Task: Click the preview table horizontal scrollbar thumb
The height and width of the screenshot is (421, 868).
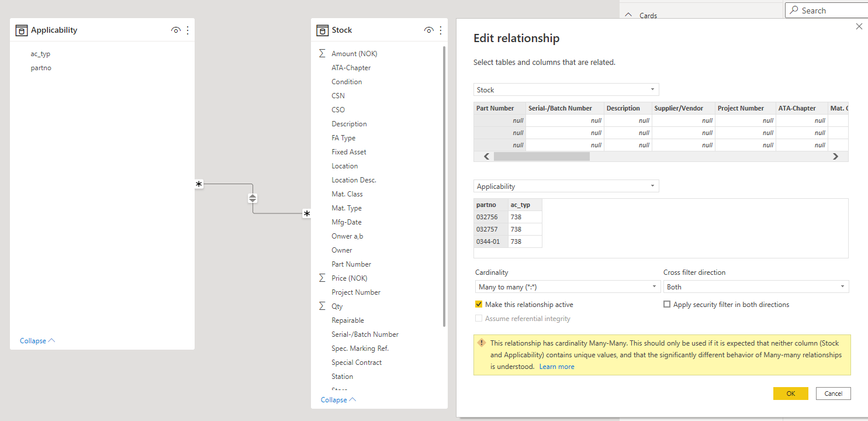Action: tap(542, 156)
